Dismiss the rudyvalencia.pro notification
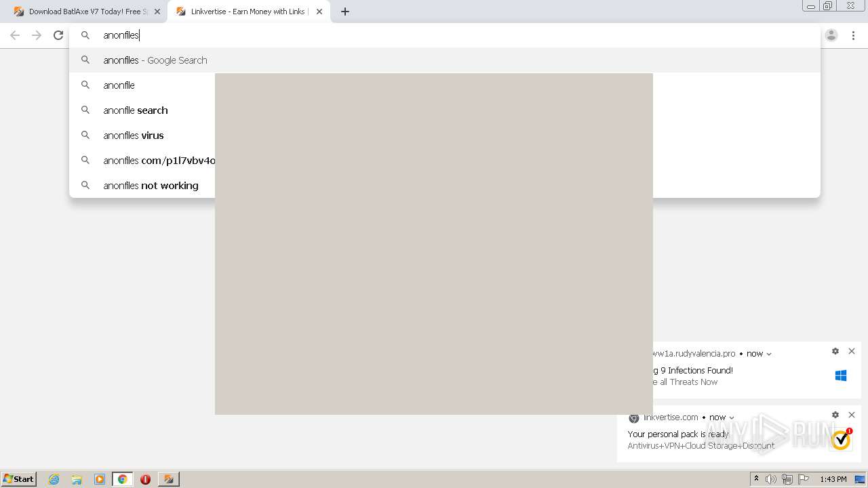868x488 pixels. coord(852,351)
